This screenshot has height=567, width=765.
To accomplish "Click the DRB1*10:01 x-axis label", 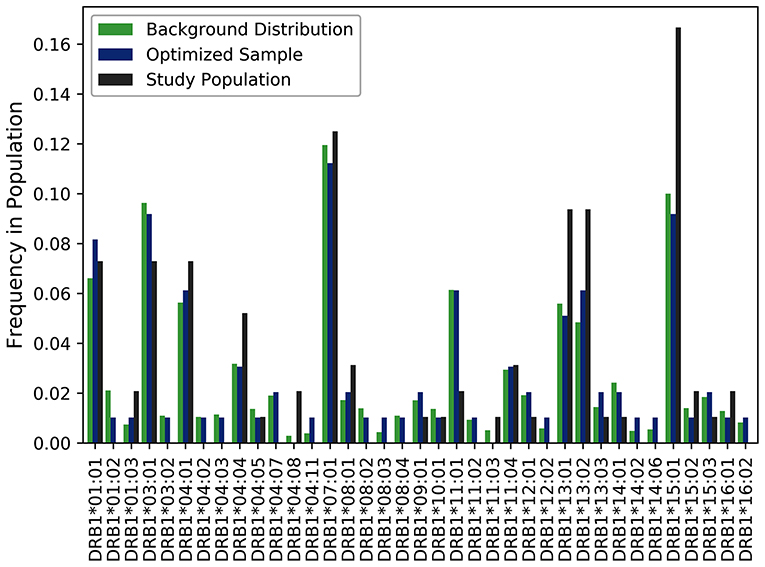I will 438,508.
